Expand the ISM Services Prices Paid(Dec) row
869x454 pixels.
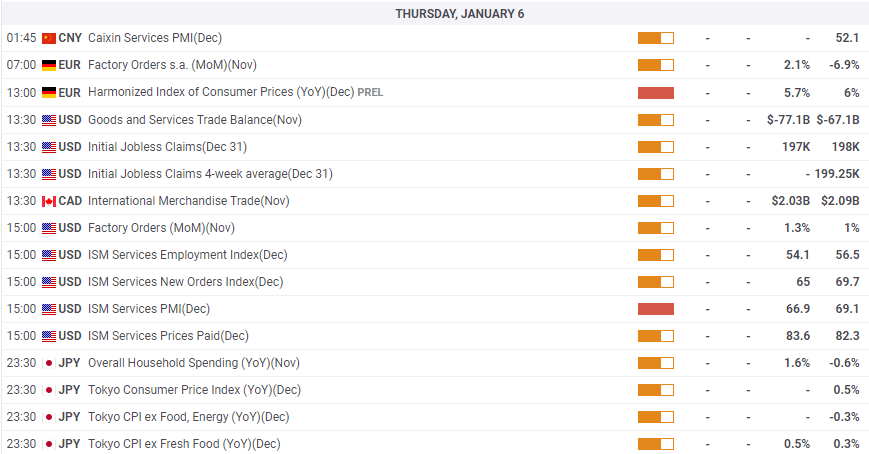pos(434,336)
